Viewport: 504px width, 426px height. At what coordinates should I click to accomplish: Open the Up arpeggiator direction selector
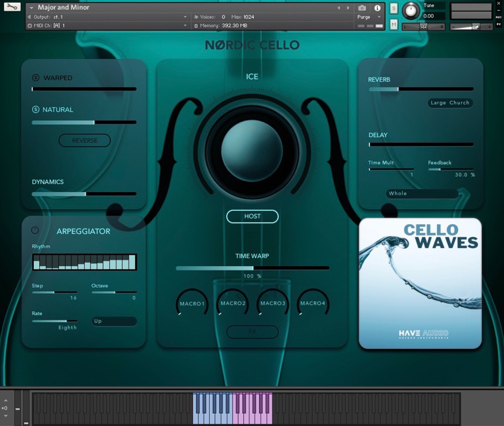114,321
